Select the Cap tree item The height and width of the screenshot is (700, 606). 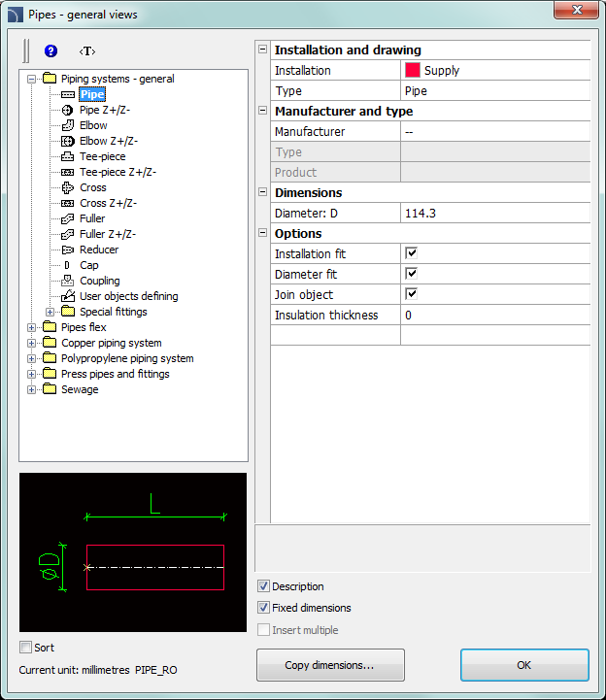pos(88,265)
